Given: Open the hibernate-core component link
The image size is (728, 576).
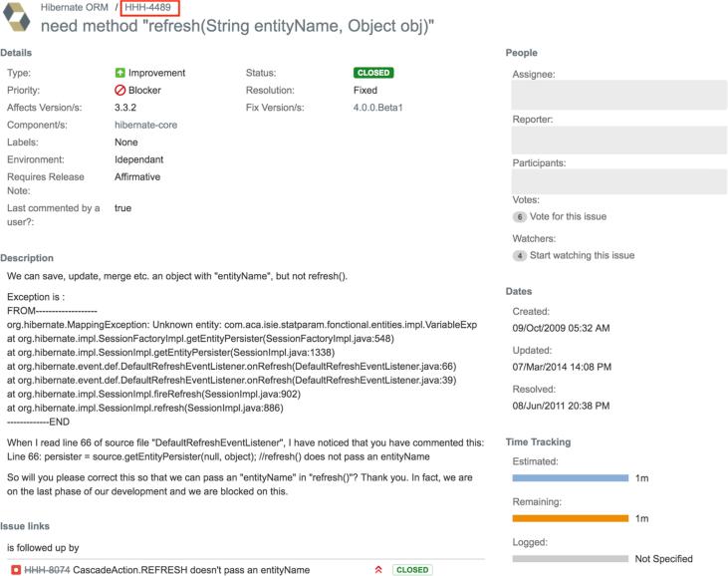Looking at the screenshot, I should [x=146, y=125].
